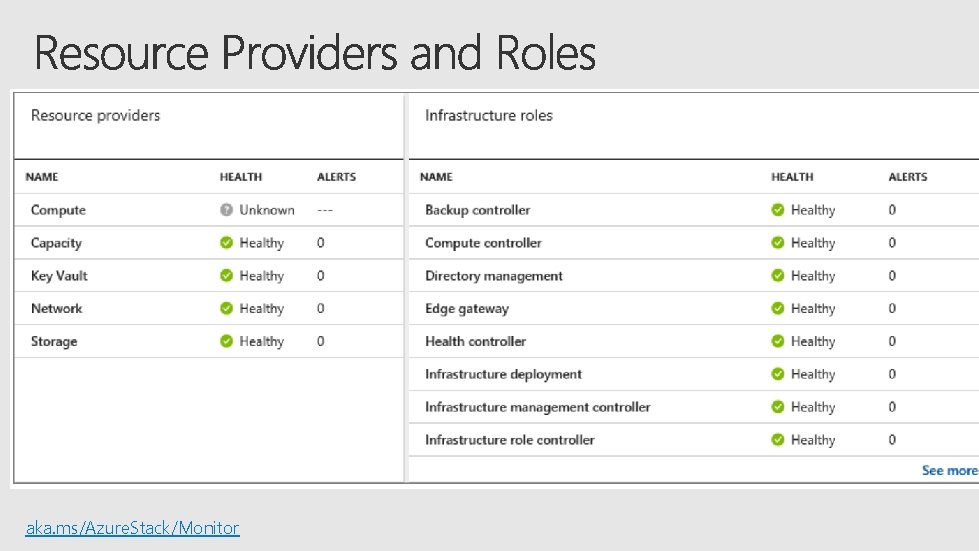979x551 pixels.
Task: Select the Health controller role row
Action: point(475,341)
